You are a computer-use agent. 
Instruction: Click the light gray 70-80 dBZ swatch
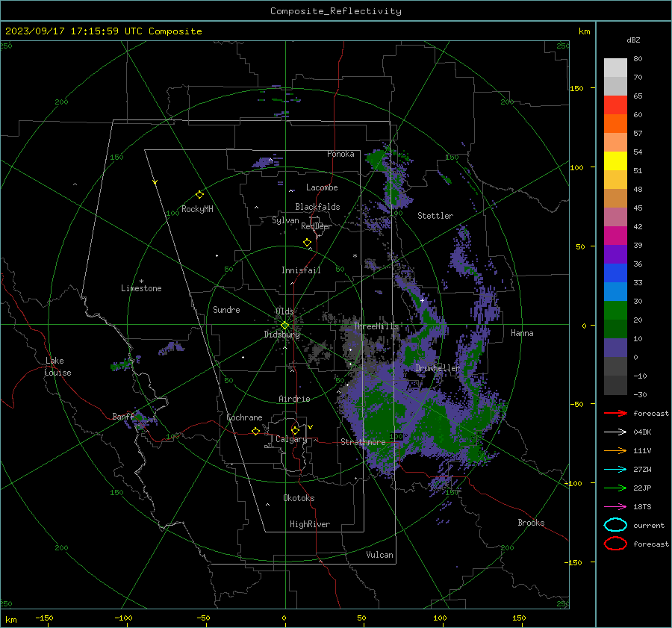(615, 68)
